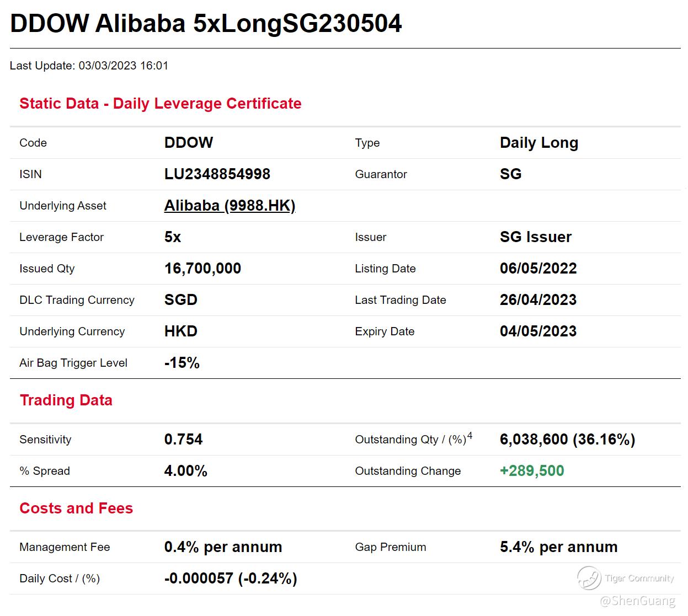Click the green +289,500 outstanding change value
The height and width of the screenshot is (616, 688).
531,471
